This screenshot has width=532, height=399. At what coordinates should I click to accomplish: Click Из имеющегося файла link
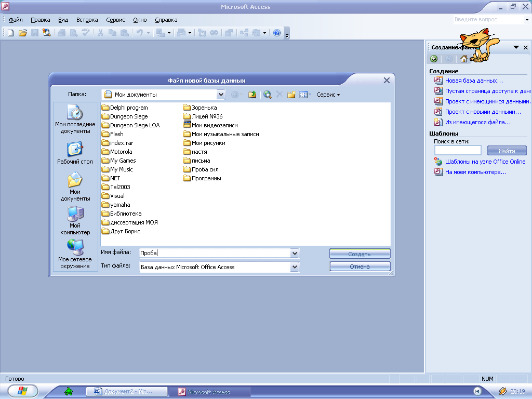pyautogui.click(x=478, y=122)
